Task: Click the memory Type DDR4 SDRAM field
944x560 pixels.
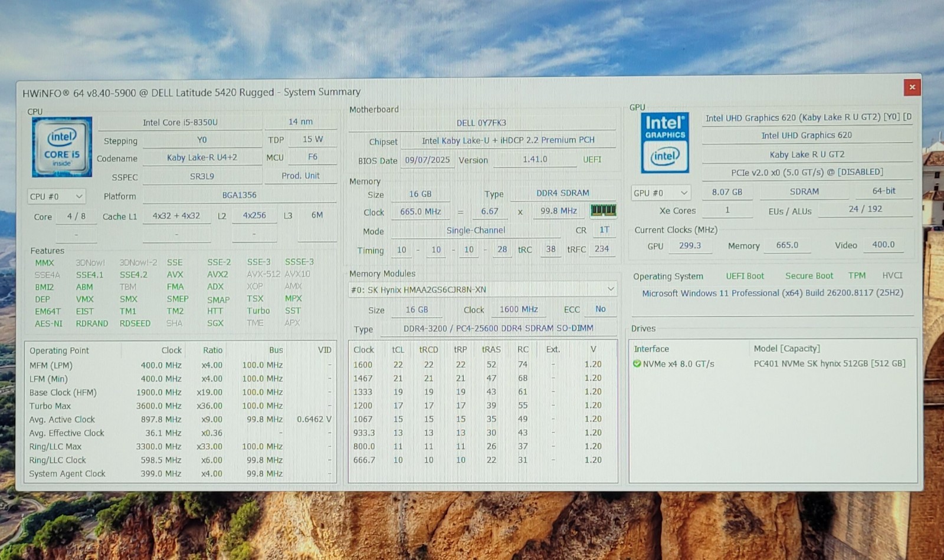Action: [x=563, y=193]
